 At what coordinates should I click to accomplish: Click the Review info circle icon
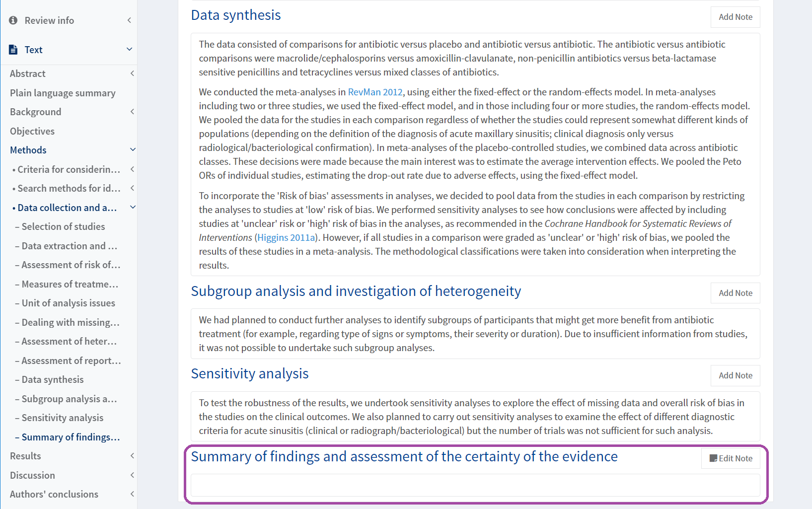click(13, 20)
